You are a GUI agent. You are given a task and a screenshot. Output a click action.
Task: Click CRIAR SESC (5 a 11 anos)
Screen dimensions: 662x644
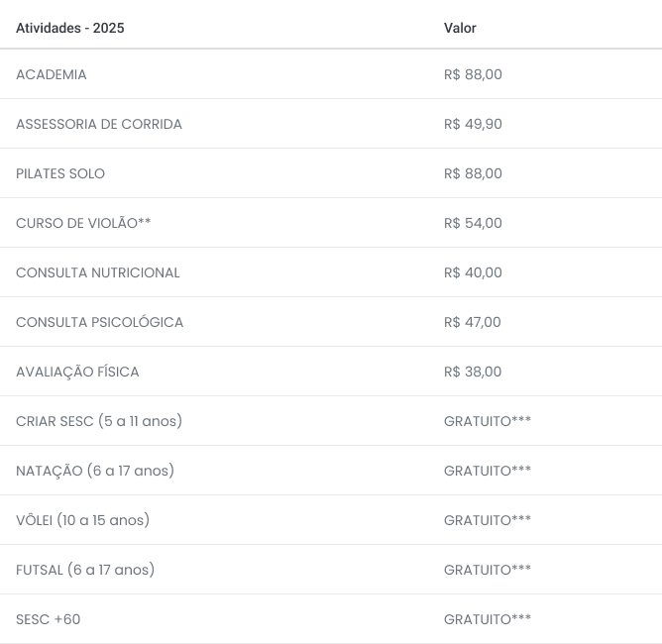99,421
